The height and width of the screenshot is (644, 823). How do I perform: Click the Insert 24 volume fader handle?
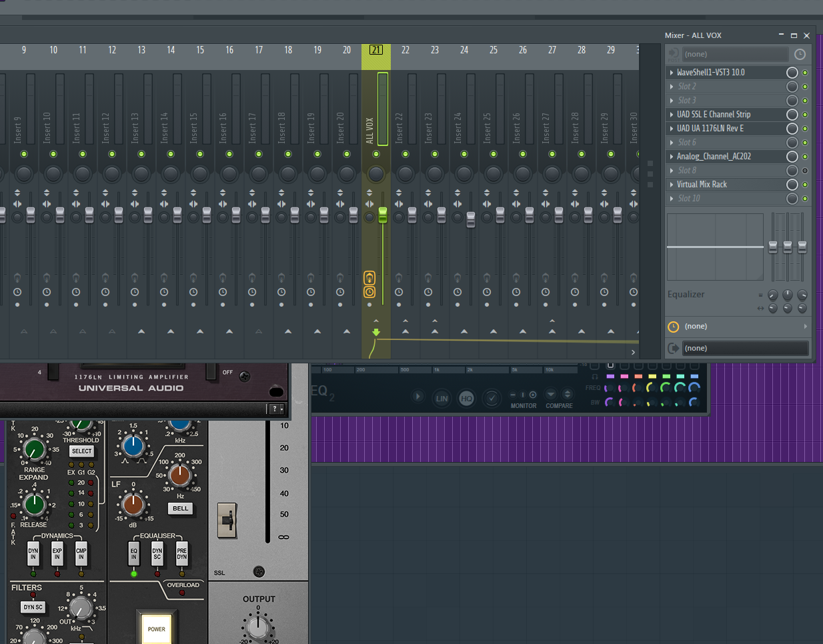pyautogui.click(x=471, y=219)
